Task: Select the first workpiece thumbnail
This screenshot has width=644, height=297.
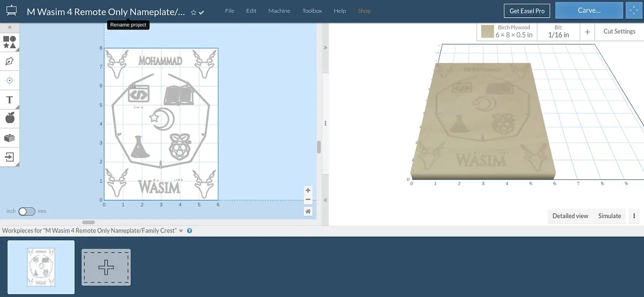Action: click(41, 267)
